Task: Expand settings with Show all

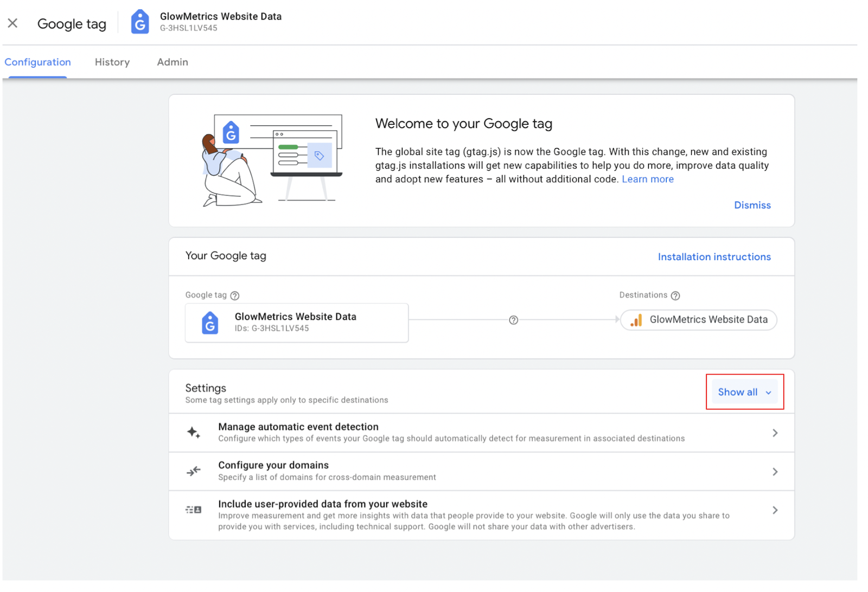Action: (x=744, y=392)
